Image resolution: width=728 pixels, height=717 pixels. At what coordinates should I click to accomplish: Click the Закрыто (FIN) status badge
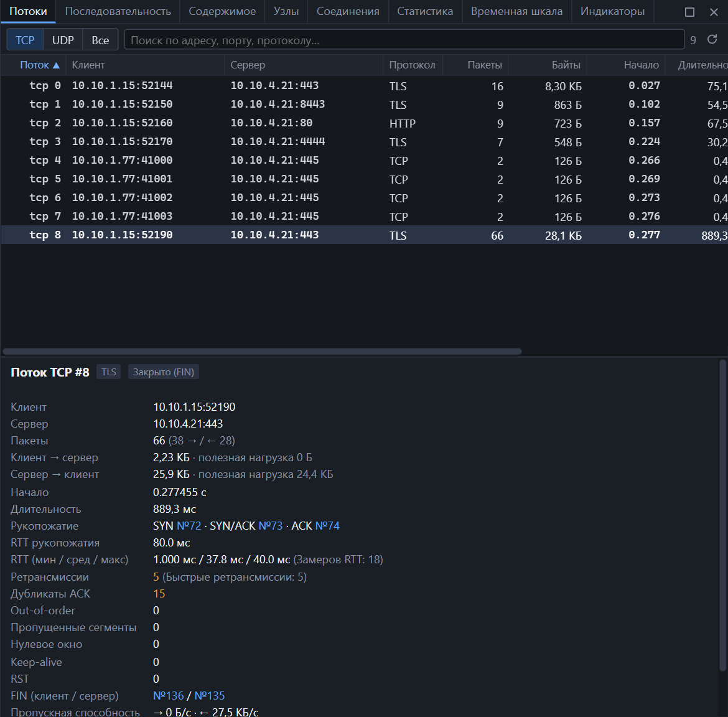coord(164,372)
